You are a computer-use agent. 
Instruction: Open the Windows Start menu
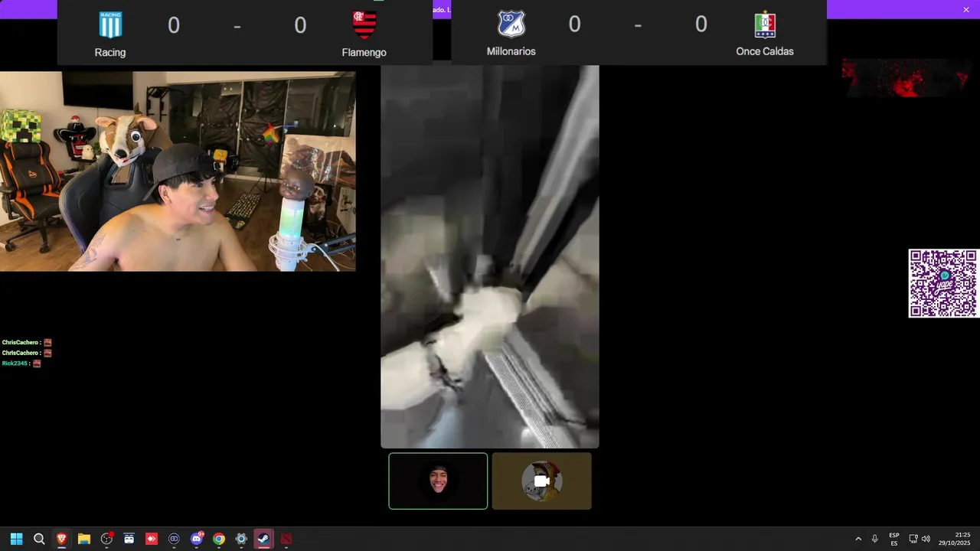pyautogui.click(x=16, y=539)
